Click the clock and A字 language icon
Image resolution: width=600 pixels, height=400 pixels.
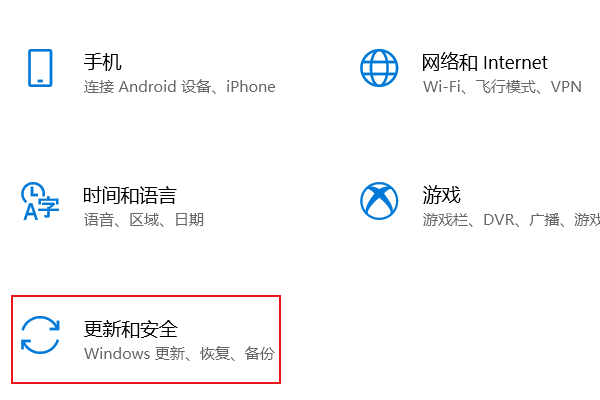click(x=40, y=201)
